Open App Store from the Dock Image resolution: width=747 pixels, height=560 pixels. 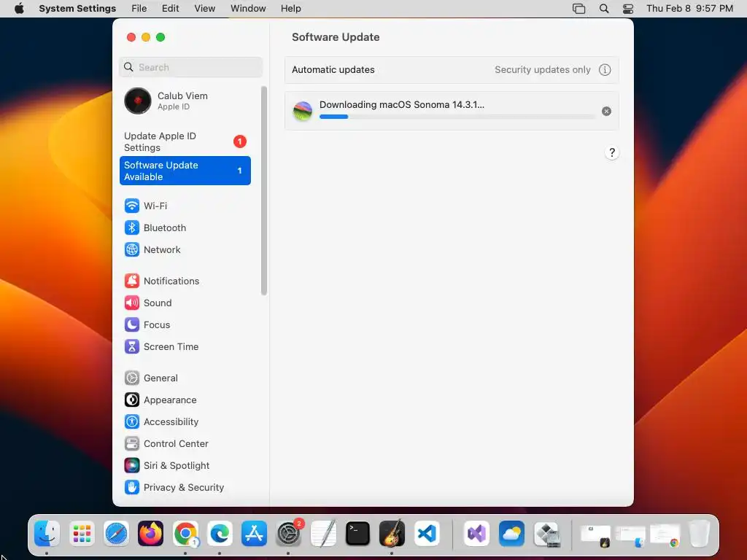254,533
